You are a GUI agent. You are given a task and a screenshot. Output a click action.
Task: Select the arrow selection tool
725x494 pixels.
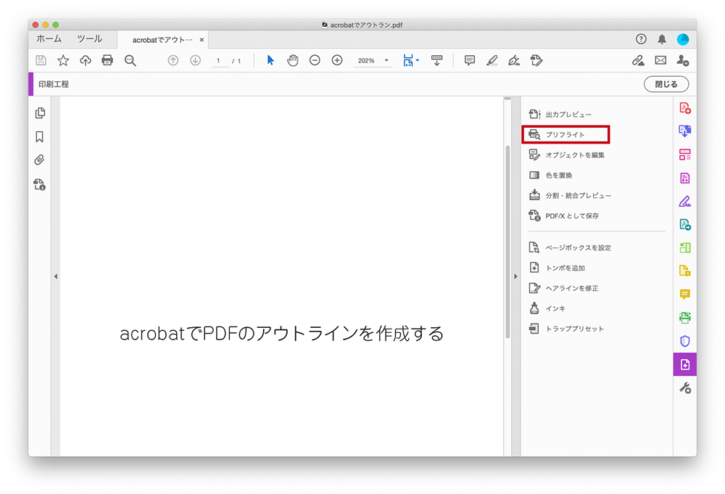tap(270, 61)
